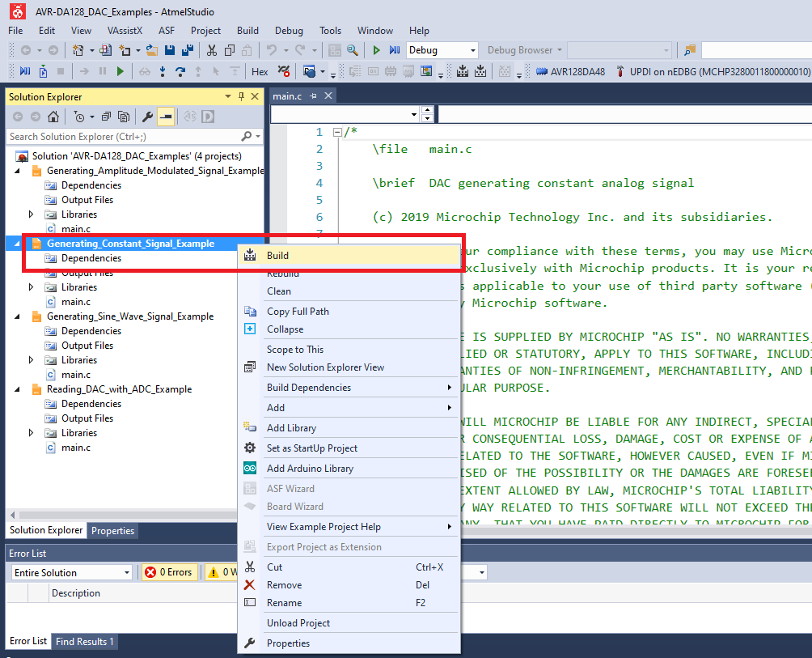Click the Hex display button
Screen dimensions: 812x658
[260, 71]
